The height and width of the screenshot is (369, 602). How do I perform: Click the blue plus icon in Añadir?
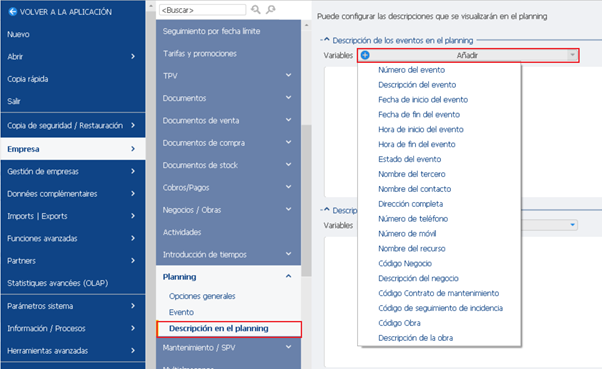[365, 55]
